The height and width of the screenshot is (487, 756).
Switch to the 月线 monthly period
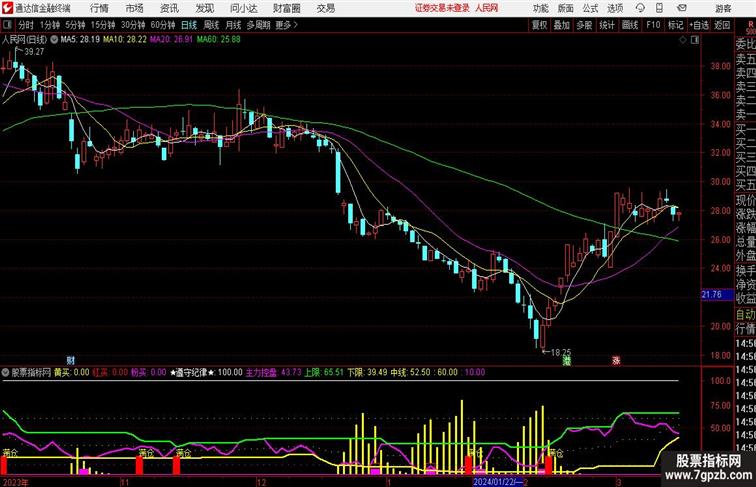point(233,25)
